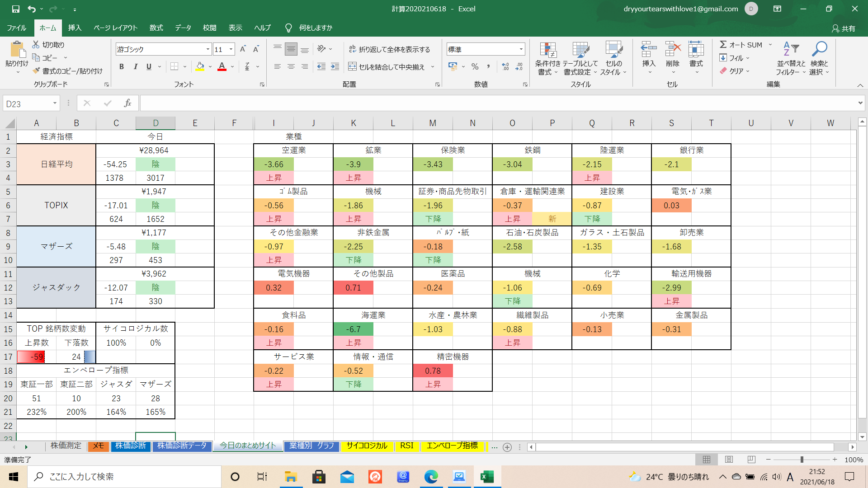Click the percent style icon
This screenshot has width=868, height=488.
(x=475, y=67)
